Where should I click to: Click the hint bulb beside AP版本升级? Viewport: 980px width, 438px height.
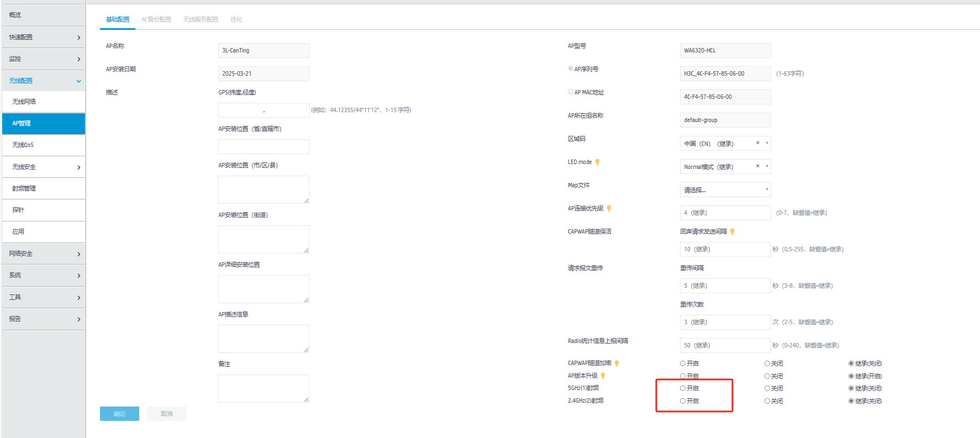(603, 376)
